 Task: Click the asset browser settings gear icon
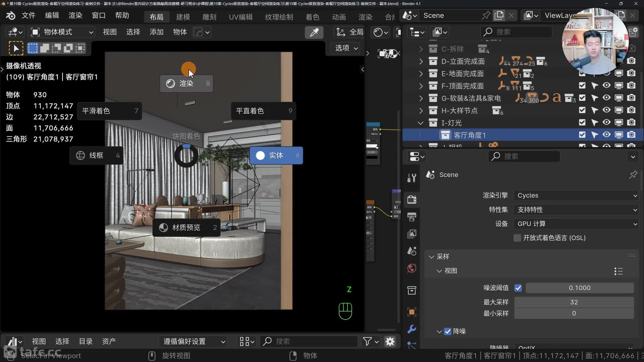pos(390,342)
